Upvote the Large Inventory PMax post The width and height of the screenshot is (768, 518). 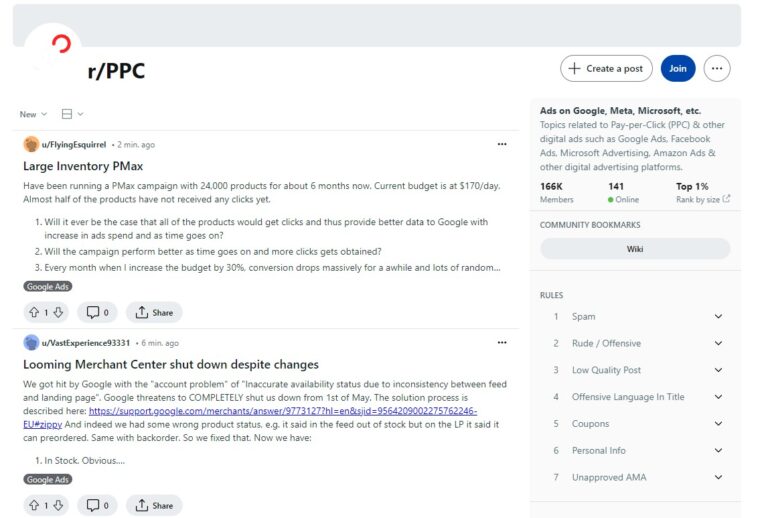pos(33,312)
